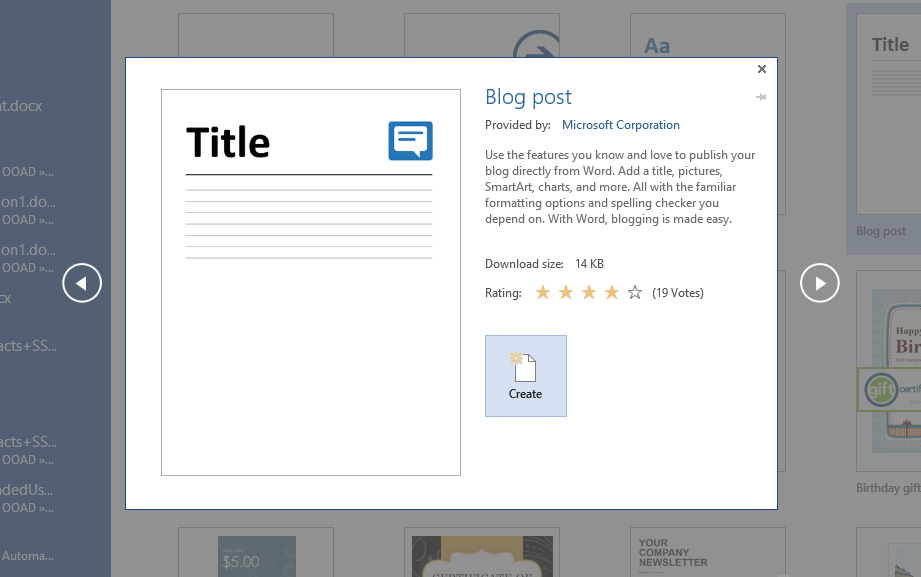This screenshot has height=577, width=921.
Task: Click the first rating star
Action: coord(543,293)
